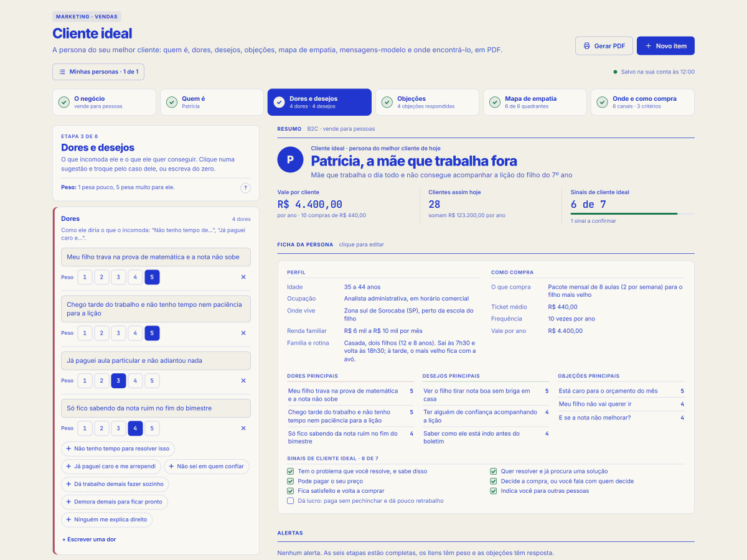Remove the 'Já paguei aula particular' pain
Screen dimensions: 747x560
[243, 381]
